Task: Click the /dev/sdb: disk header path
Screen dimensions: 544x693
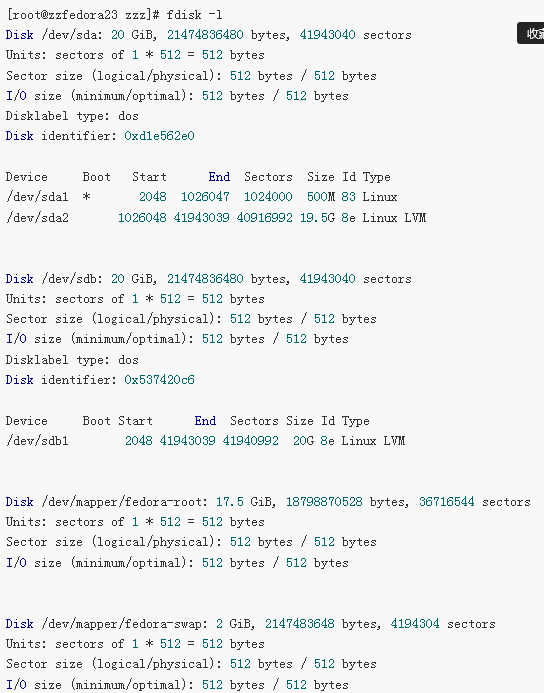Action: [x=72, y=279]
